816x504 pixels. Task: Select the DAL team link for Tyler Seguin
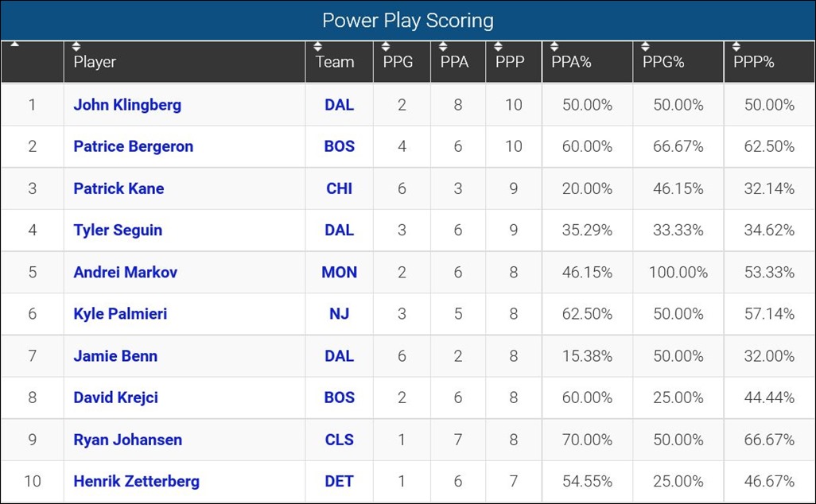[339, 230]
